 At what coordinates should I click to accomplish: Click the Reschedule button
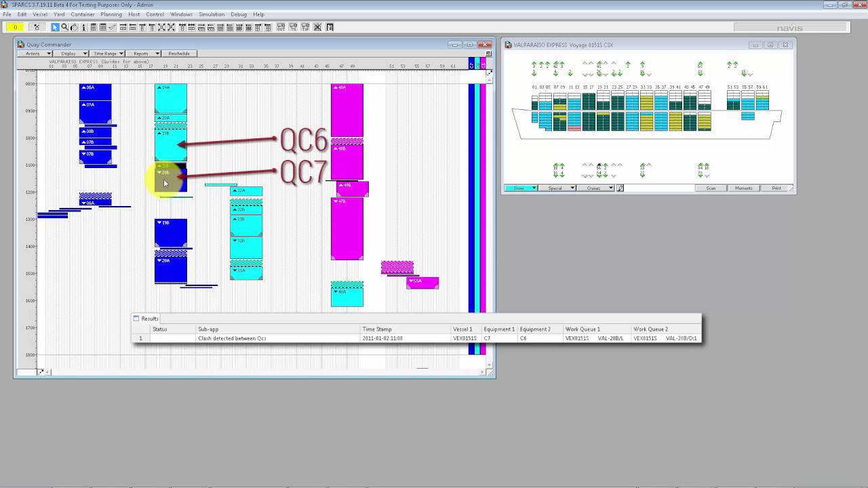point(179,54)
